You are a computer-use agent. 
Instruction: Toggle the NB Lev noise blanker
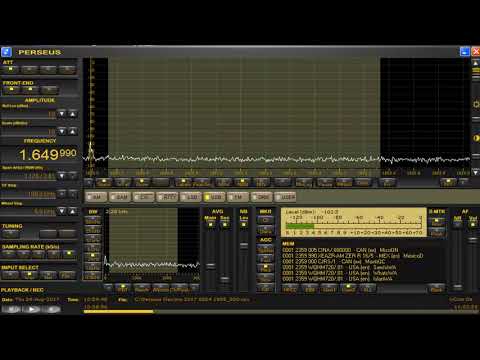244,225
